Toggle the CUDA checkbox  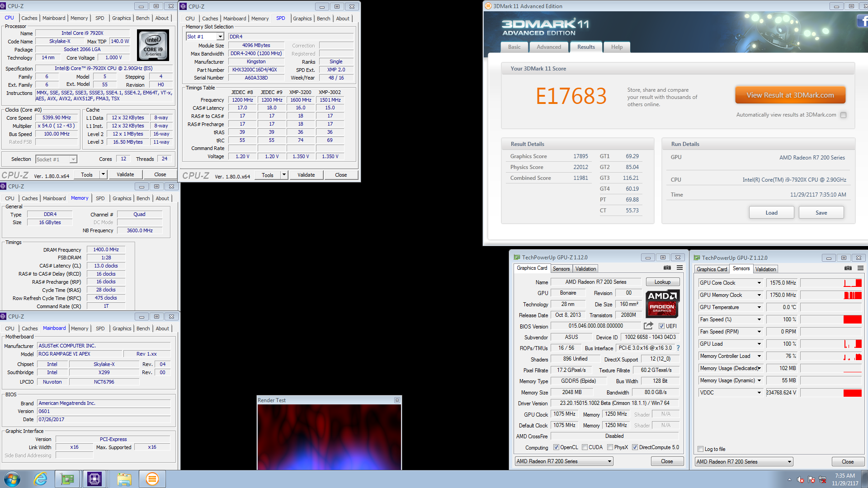(x=585, y=447)
